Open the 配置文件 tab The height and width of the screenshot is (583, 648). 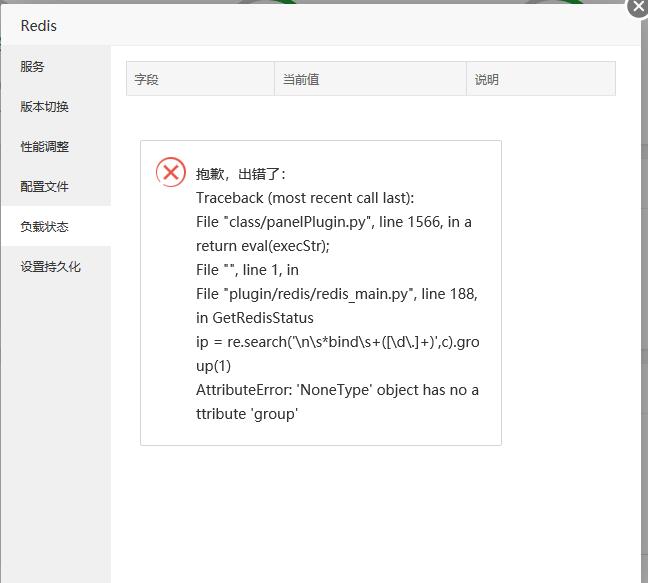tap(56, 186)
